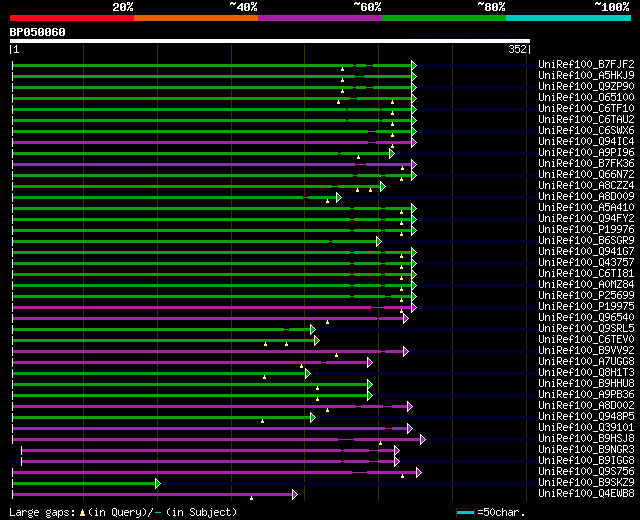Open the UniRef100_A8D002 entry label
The height and width of the screenshot is (520, 640).
click(586, 406)
